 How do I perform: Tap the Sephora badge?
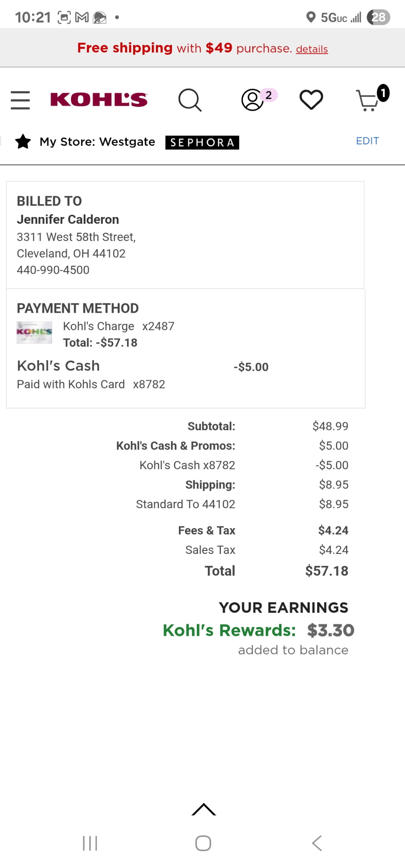click(202, 142)
